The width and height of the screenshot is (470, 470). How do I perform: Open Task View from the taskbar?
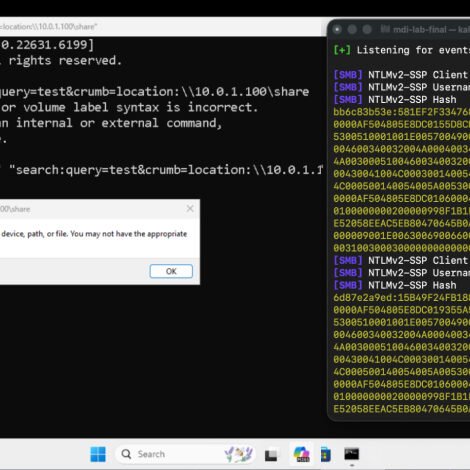271,455
